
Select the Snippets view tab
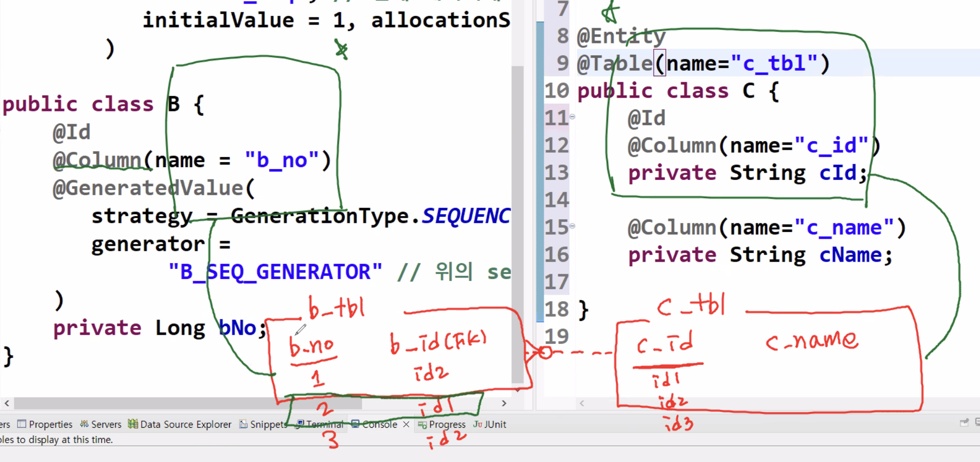[x=263, y=424]
